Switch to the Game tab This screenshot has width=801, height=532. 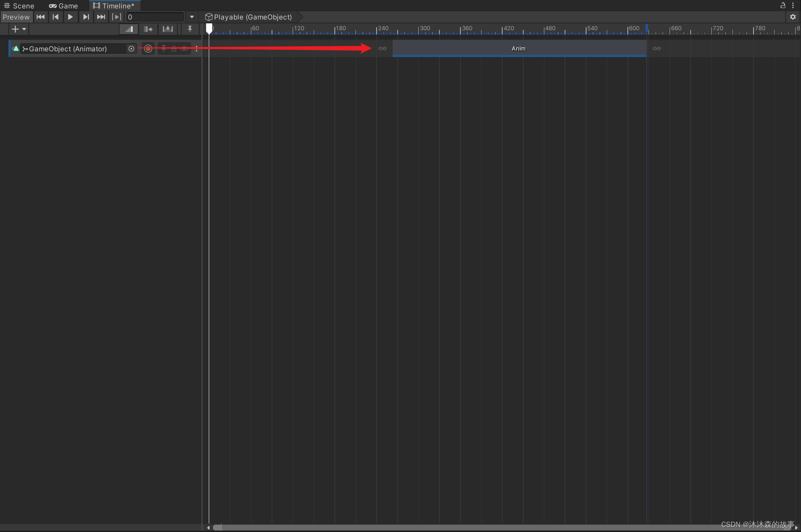(x=64, y=6)
